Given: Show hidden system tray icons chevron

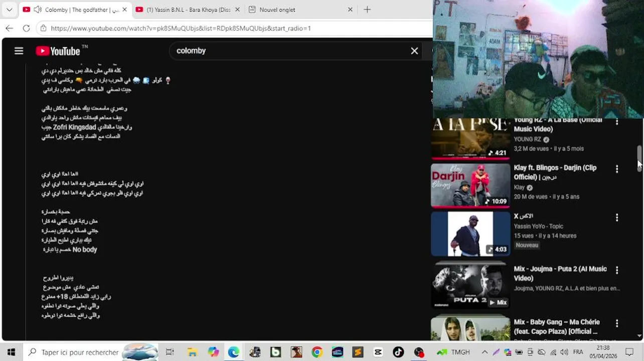Looking at the screenshot, I should (x=485, y=352).
